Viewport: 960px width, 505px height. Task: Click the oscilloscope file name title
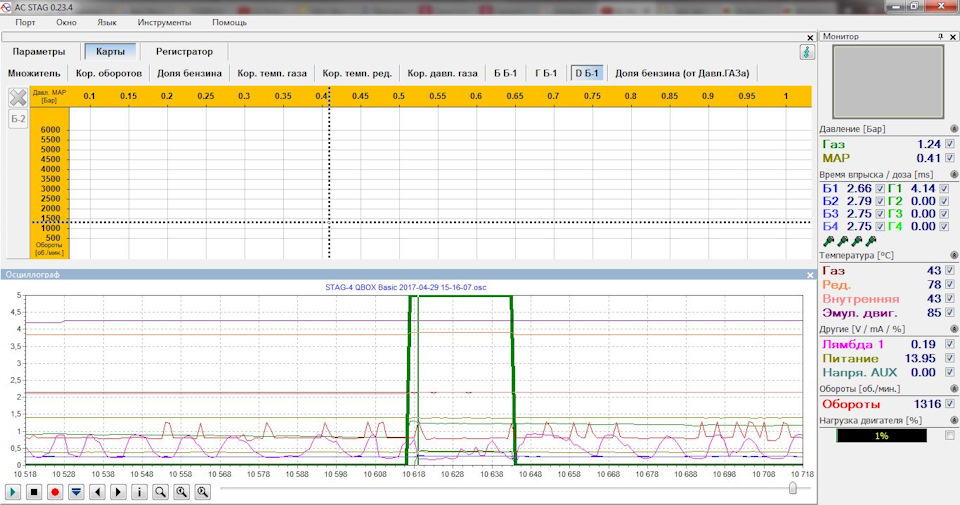pos(405,287)
